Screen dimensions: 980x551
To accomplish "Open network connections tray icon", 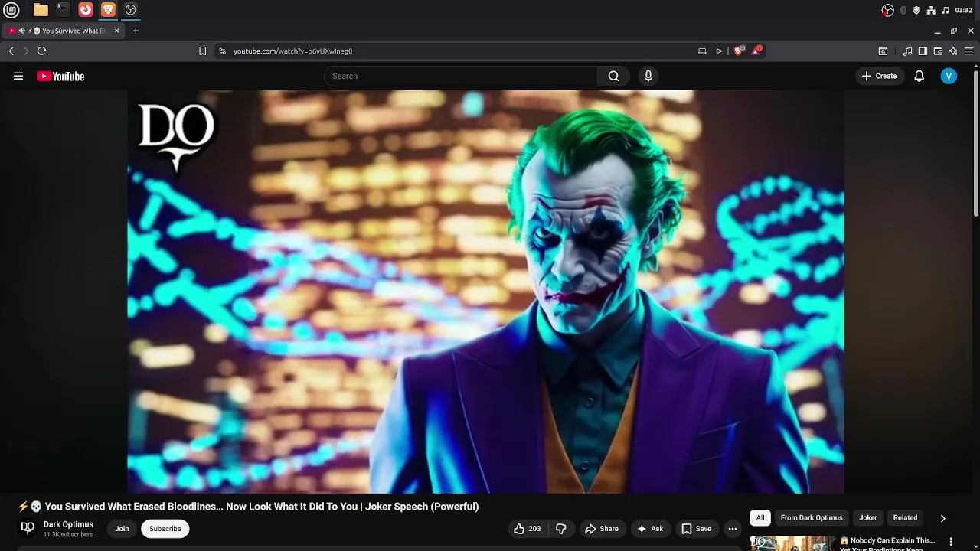I will [x=931, y=10].
